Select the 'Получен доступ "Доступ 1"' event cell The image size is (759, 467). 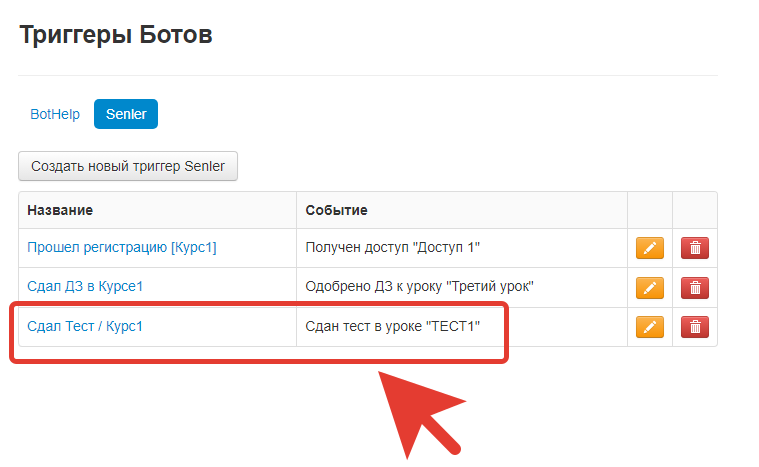399,247
